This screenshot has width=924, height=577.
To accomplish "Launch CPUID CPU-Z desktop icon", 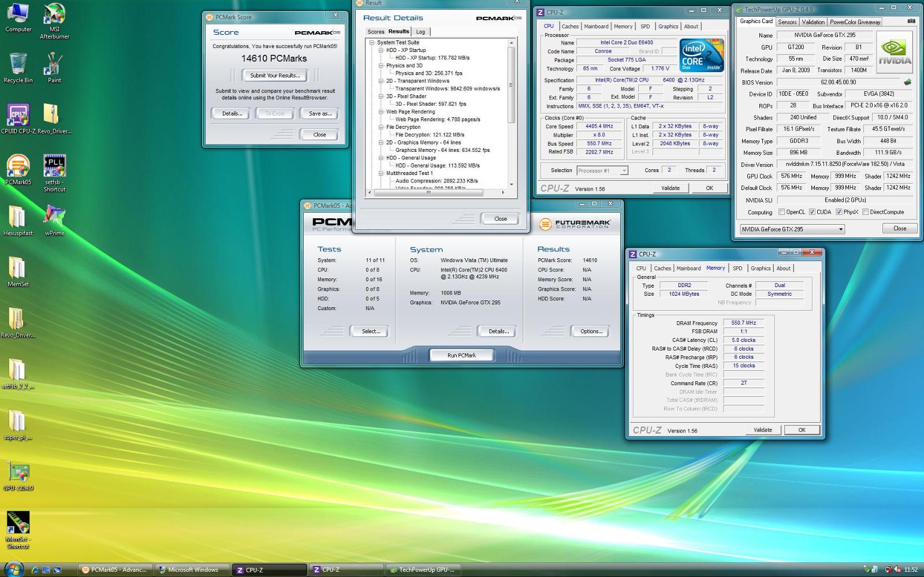I will 18,119.
